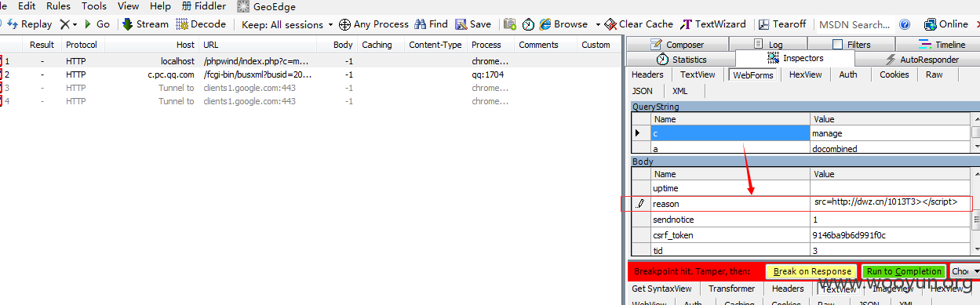Toggle the Filters tab checkbox
Image resolution: width=980 pixels, height=305 pixels.
click(x=837, y=45)
